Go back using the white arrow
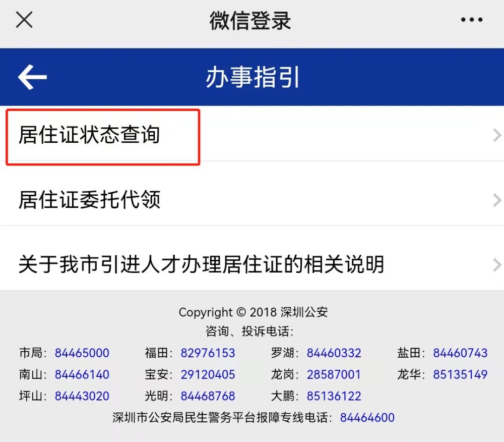 pyautogui.click(x=32, y=77)
